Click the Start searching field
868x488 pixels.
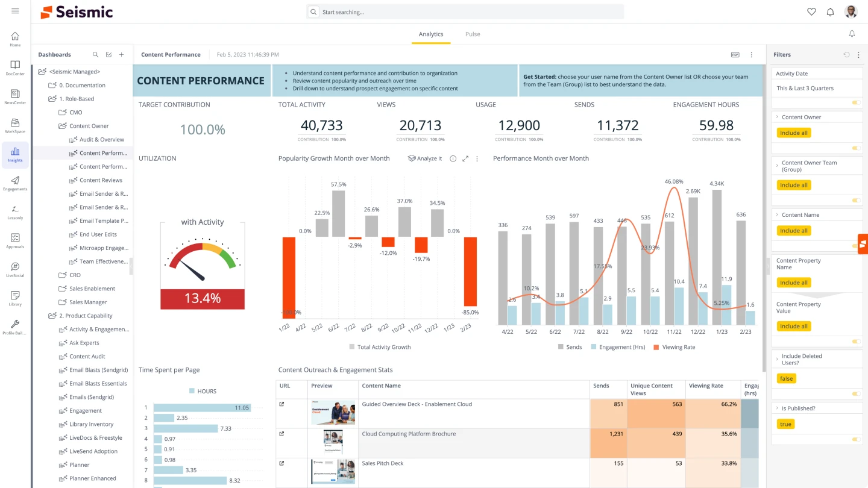pyautogui.click(x=465, y=11)
